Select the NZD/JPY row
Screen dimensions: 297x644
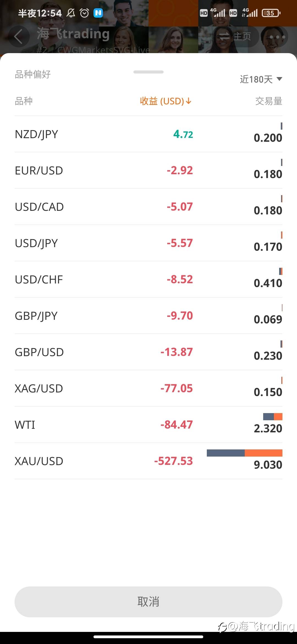(148, 134)
